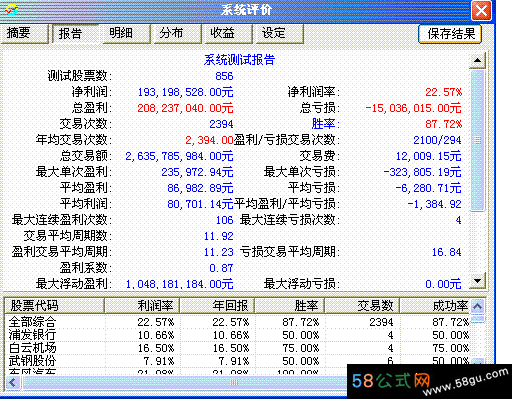
Task: Select the 全部综合 row
Action: pyautogui.click(x=238, y=322)
